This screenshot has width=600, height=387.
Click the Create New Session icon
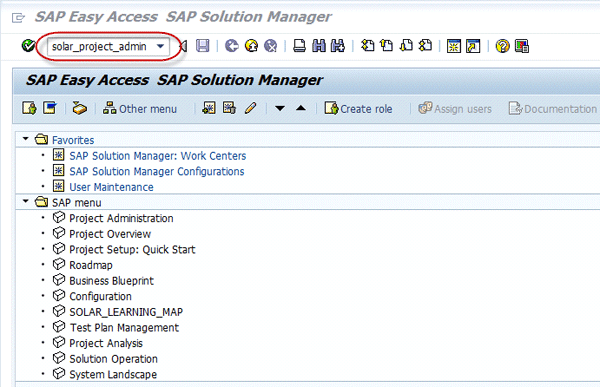pyautogui.click(x=453, y=46)
